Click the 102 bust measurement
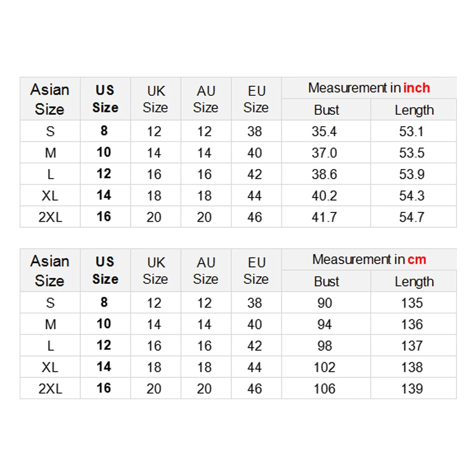The width and height of the screenshot is (476, 476). pos(325,367)
